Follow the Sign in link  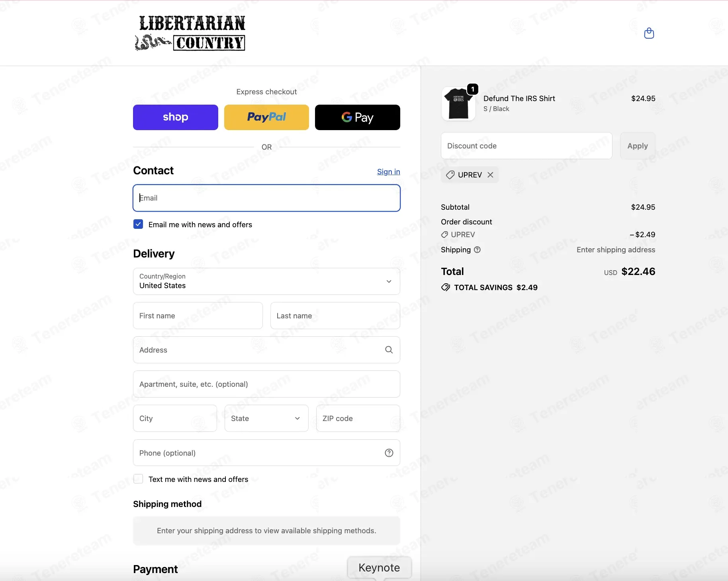click(x=389, y=172)
